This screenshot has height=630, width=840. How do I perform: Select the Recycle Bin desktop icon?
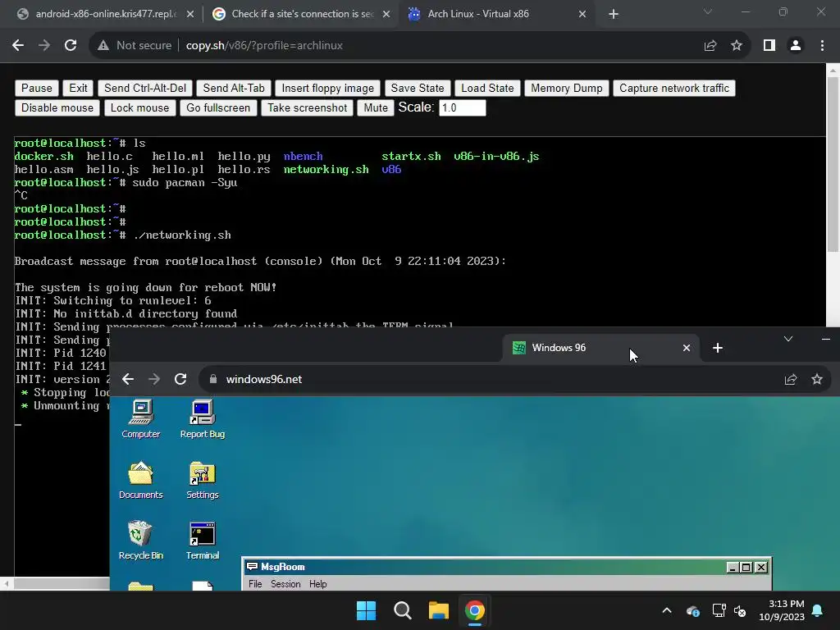(141, 541)
